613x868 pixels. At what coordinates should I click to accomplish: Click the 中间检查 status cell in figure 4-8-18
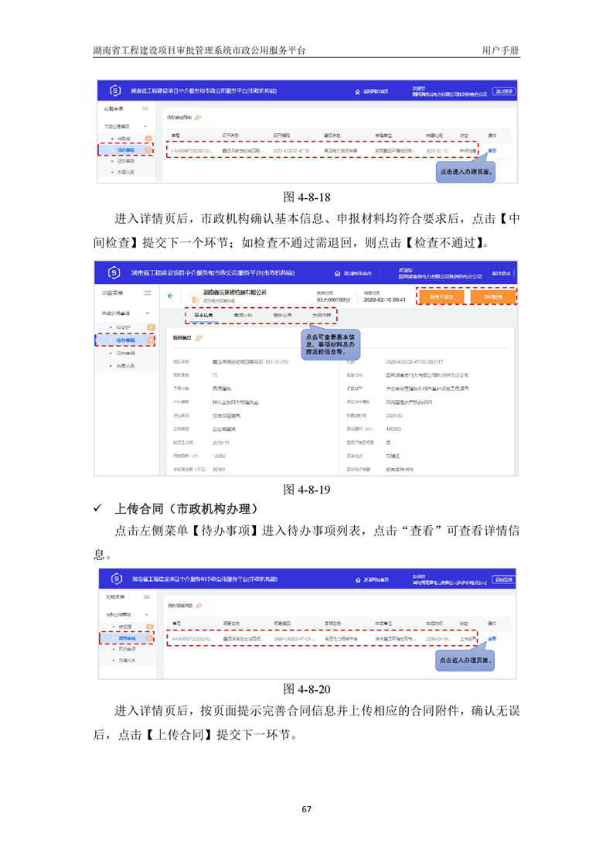[468, 151]
